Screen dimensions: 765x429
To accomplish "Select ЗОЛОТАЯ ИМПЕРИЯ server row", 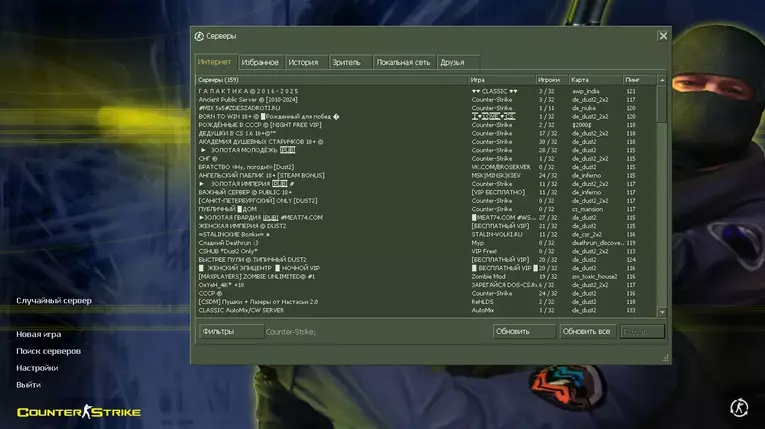I will tap(426, 184).
